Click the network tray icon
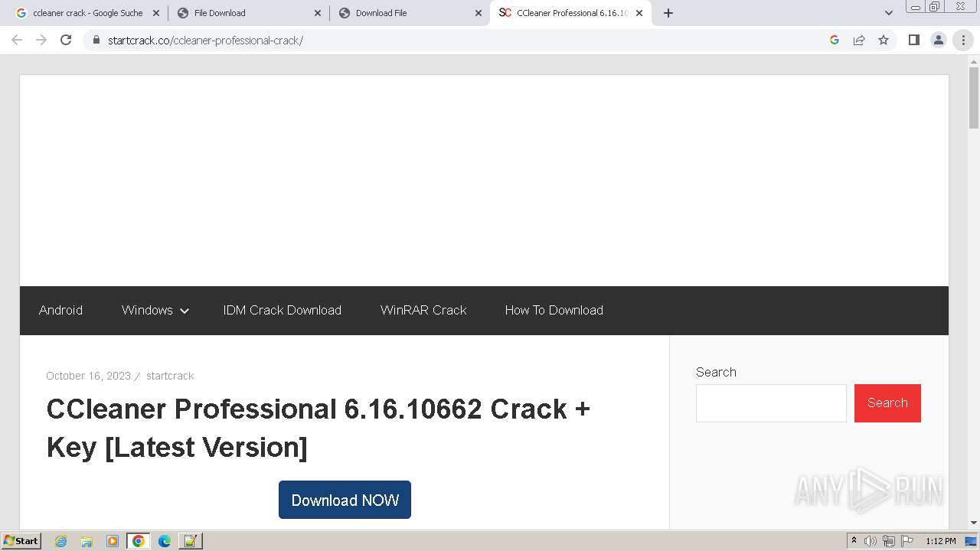The width and height of the screenshot is (980, 551). tap(889, 541)
